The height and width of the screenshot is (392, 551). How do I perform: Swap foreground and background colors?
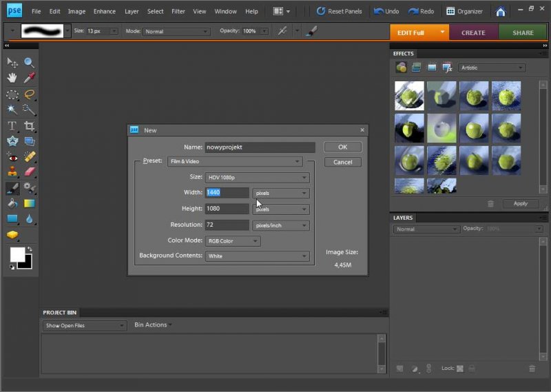point(30,249)
